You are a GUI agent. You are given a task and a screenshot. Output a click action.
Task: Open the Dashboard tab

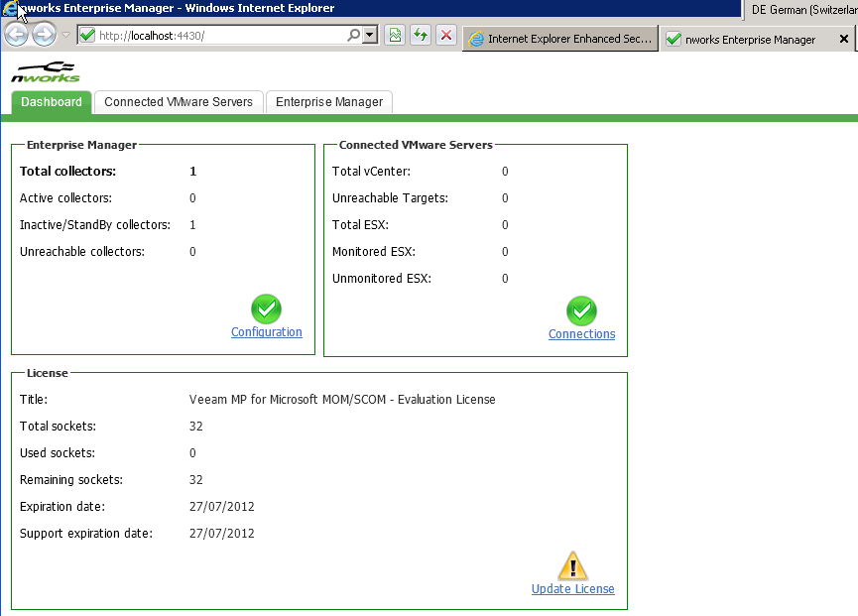click(52, 102)
